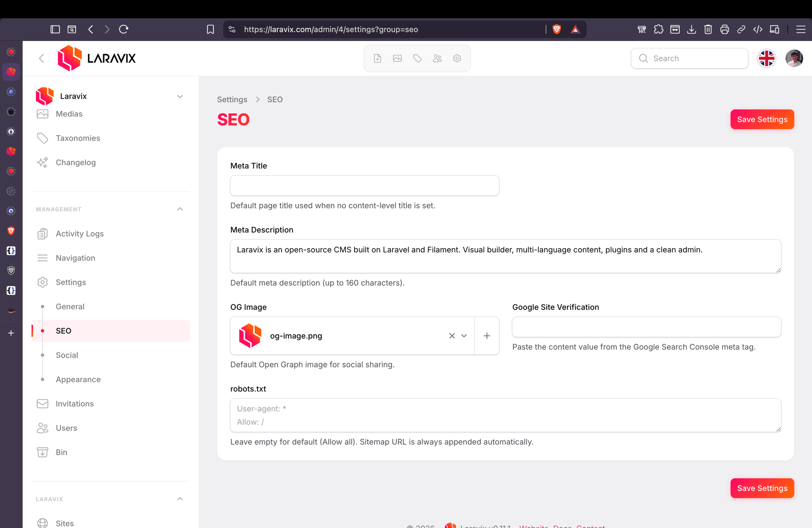Click the Settings breadcrumb link

tap(232, 99)
